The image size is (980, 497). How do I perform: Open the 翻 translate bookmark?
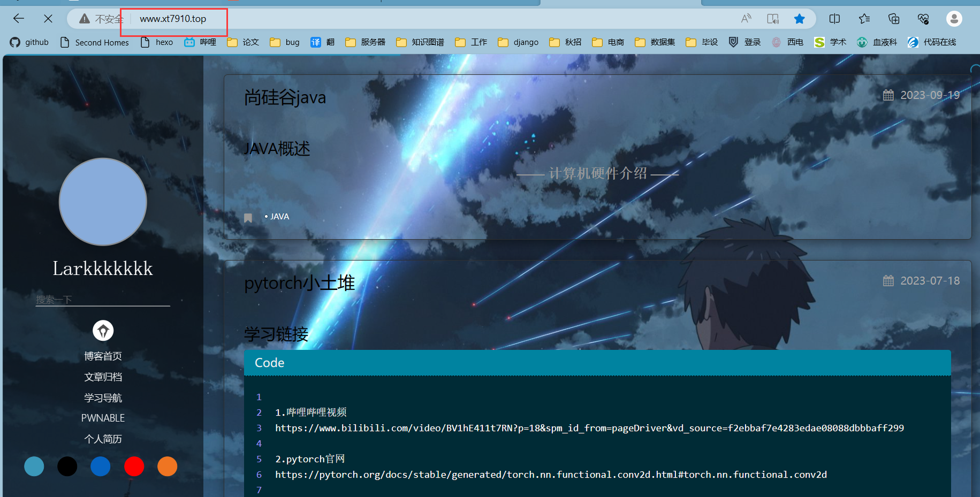[x=323, y=42]
